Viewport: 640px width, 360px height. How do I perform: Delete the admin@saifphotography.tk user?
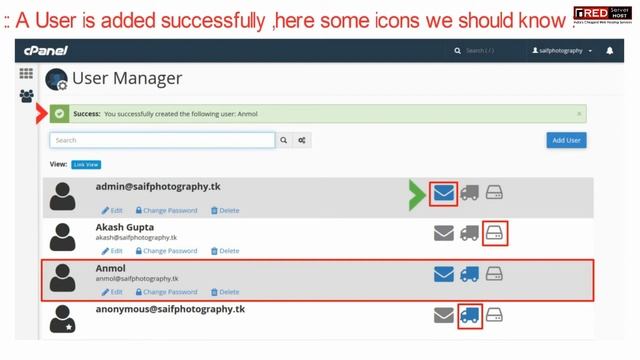coord(225,211)
